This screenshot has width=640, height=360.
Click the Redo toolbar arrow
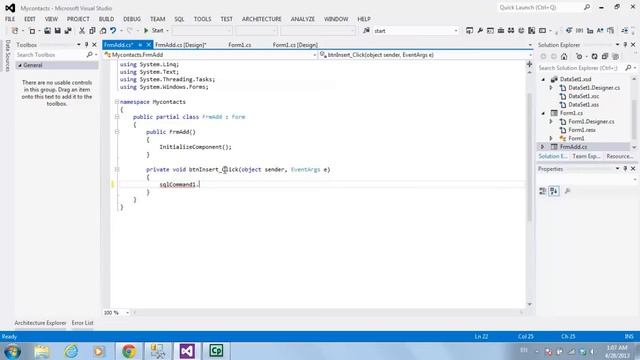pyautogui.click(x=129, y=31)
